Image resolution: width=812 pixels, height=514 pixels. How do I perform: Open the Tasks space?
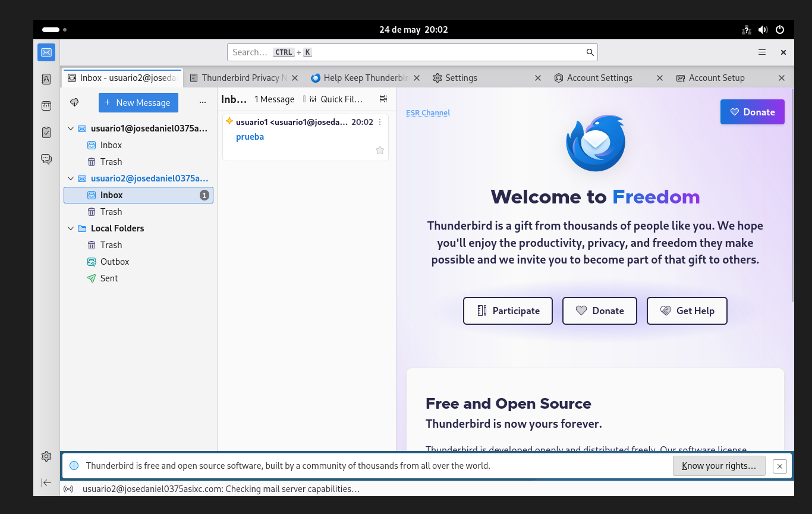46,133
